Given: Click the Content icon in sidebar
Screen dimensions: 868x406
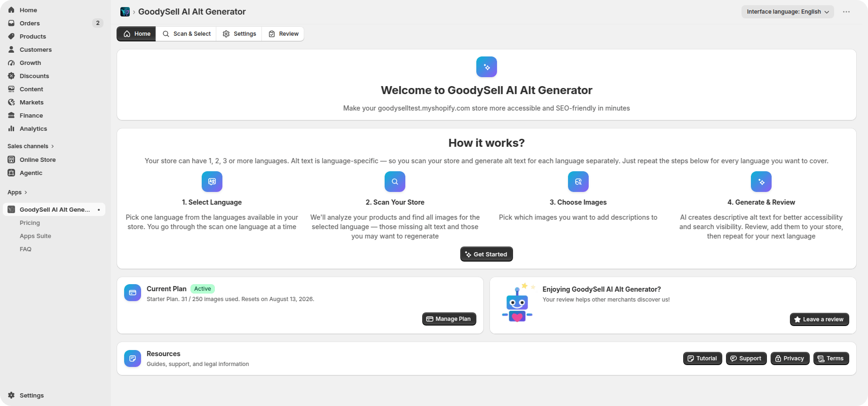Looking at the screenshot, I should [11, 89].
